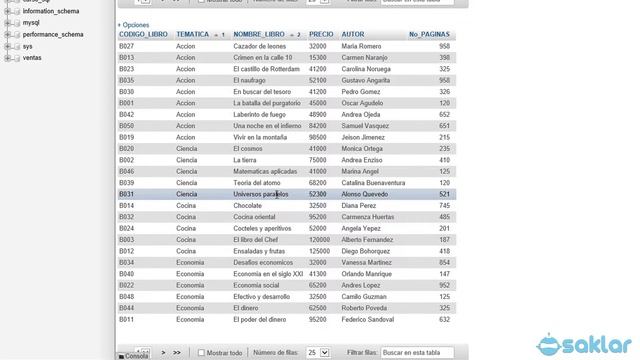The width and height of the screenshot is (640, 360).
Task: Select price 75000 for La tierra
Action: coord(318,160)
